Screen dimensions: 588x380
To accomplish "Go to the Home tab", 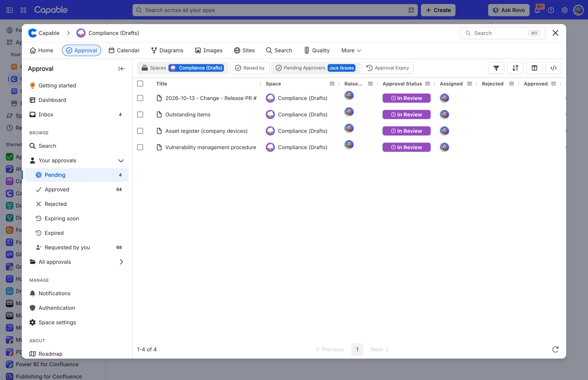I will point(41,51).
